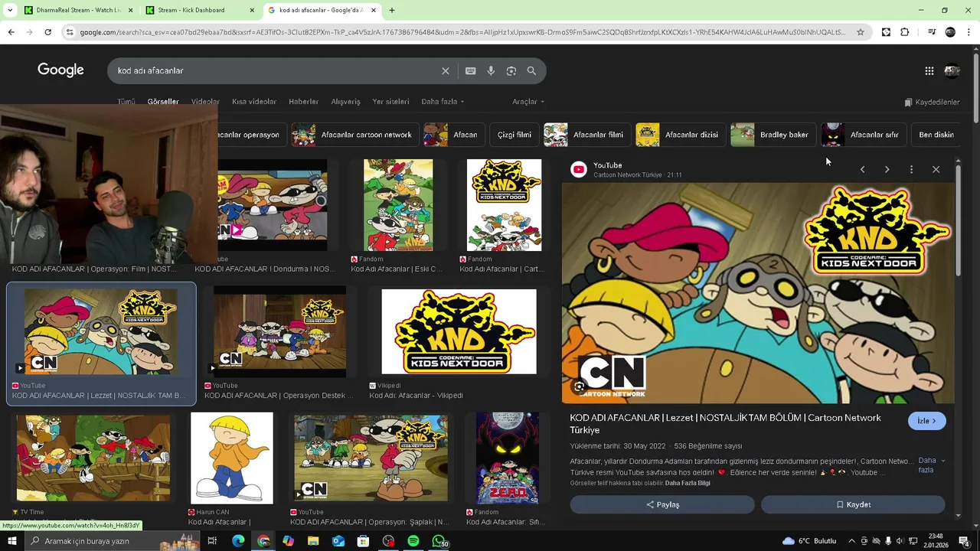Click the İzle button

tap(926, 421)
